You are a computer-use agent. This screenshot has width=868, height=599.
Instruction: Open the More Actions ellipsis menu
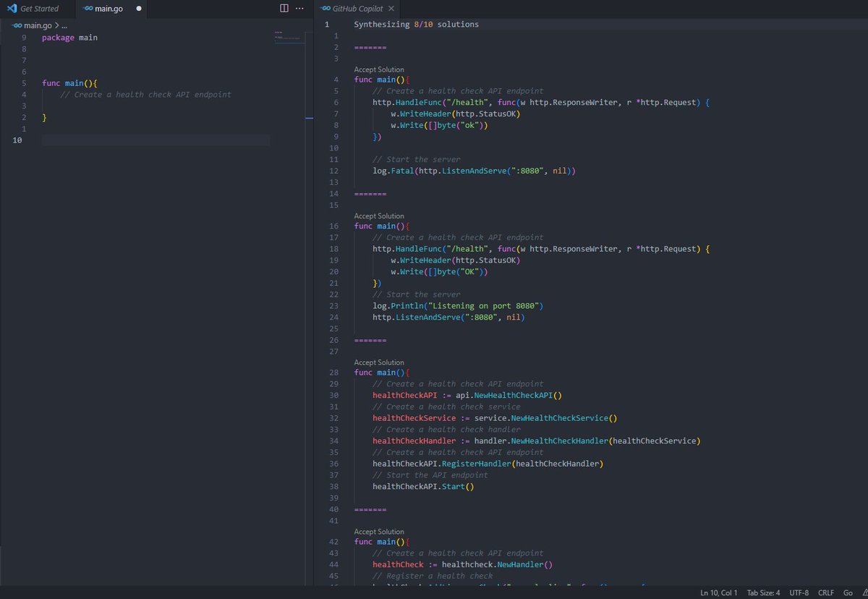(300, 9)
